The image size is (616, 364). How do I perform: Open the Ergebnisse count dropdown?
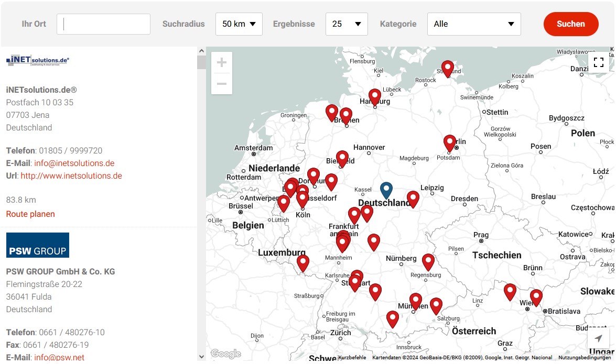347,24
